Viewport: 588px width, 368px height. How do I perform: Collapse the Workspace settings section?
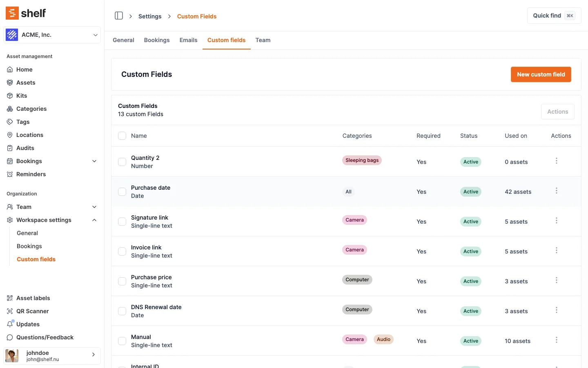pyautogui.click(x=94, y=220)
